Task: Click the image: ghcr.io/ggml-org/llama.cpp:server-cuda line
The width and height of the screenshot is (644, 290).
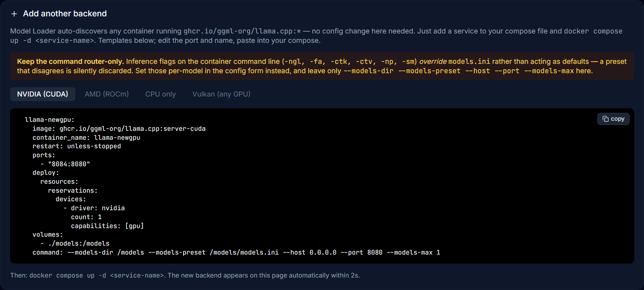Action: point(119,129)
